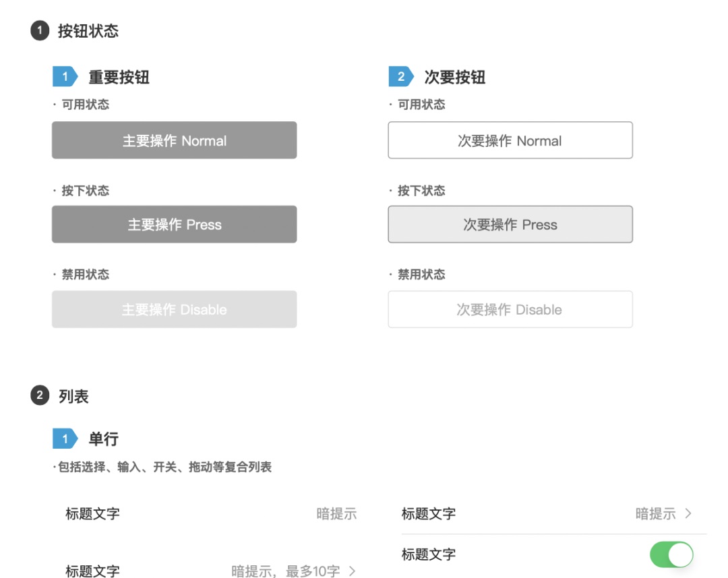728x578 pixels.
Task: Open the chevron next to 暗提示 on right
Action: (688, 513)
